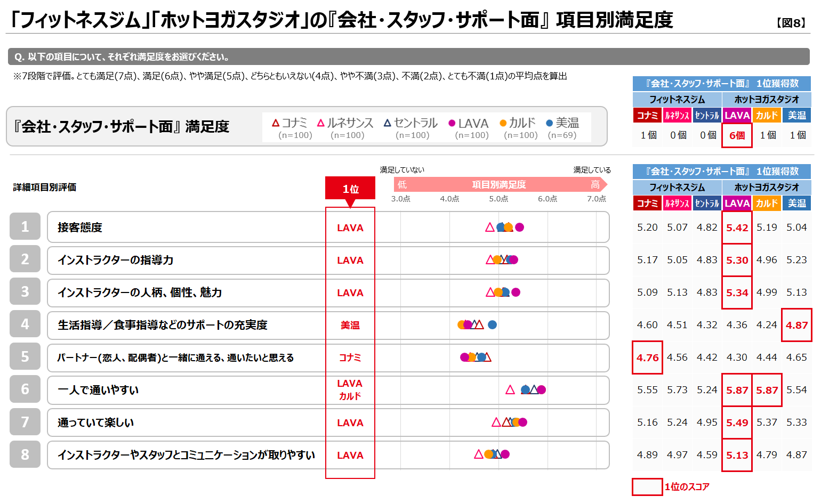The image size is (821, 504).
Task: Click 美温 in the 1位 column
Action: point(350,325)
